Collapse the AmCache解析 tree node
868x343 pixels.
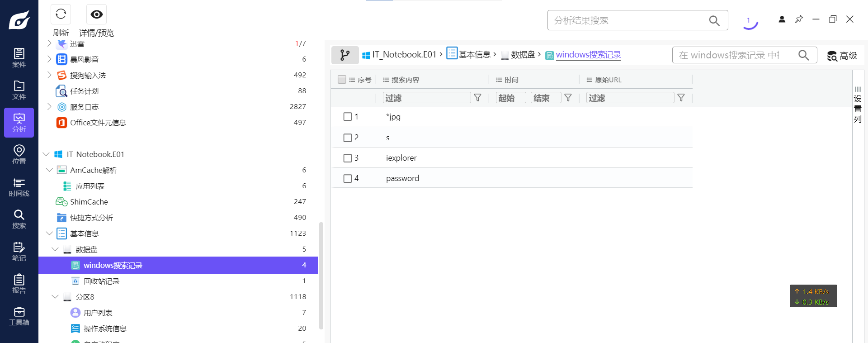pos(49,170)
